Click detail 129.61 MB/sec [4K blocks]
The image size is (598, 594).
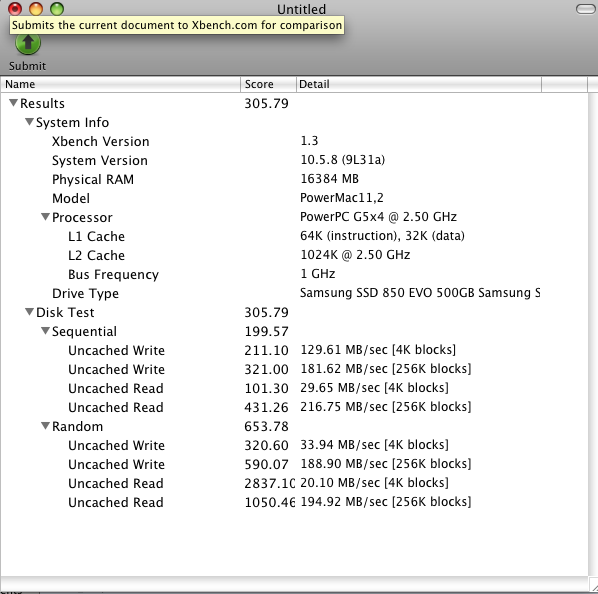378,350
